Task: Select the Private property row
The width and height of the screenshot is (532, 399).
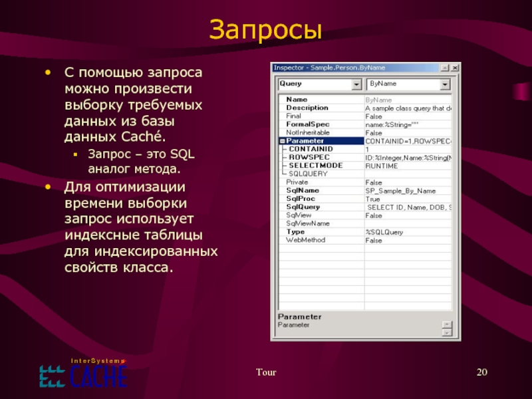Action: 365,182
